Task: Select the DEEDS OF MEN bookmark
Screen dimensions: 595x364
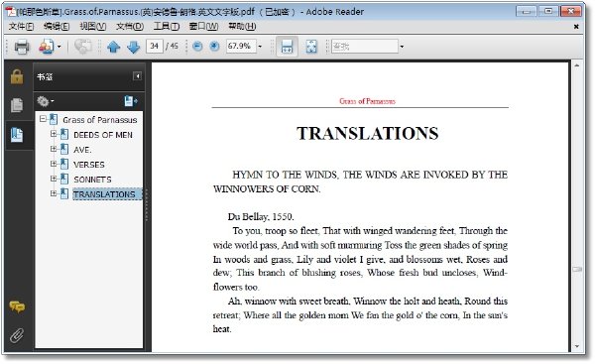Action: click(103, 135)
